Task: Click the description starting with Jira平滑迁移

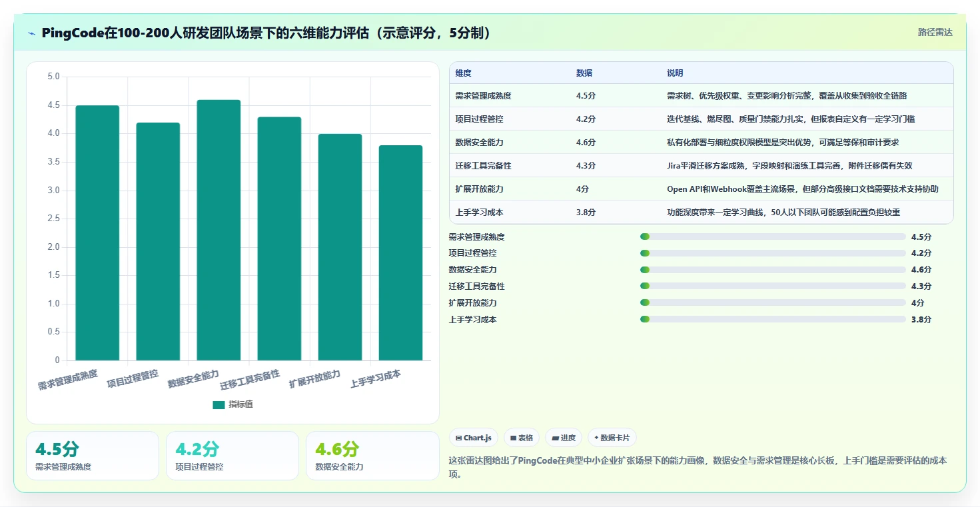Action: [x=789, y=166]
